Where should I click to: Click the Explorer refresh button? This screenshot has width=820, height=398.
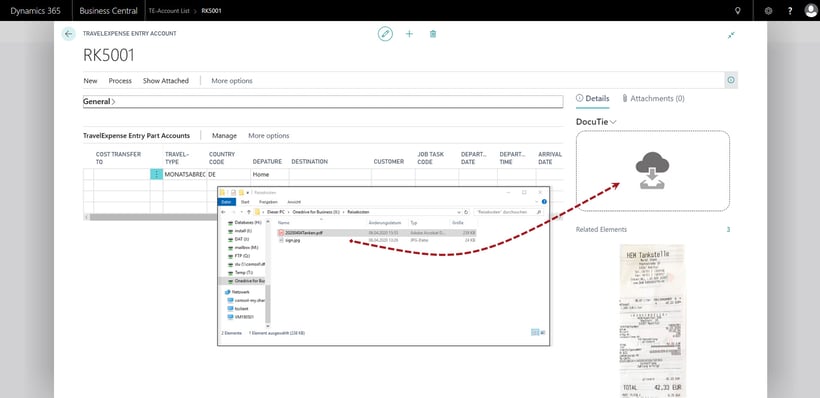pos(466,212)
